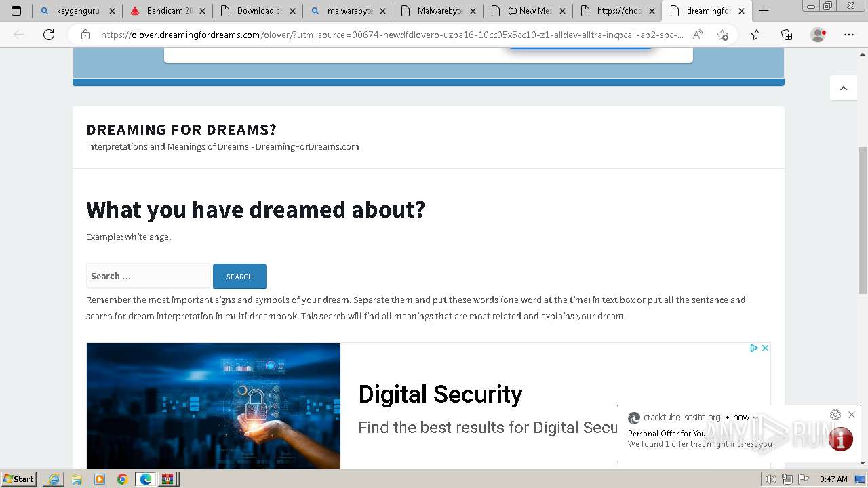Add this page to favorites

point(723,35)
